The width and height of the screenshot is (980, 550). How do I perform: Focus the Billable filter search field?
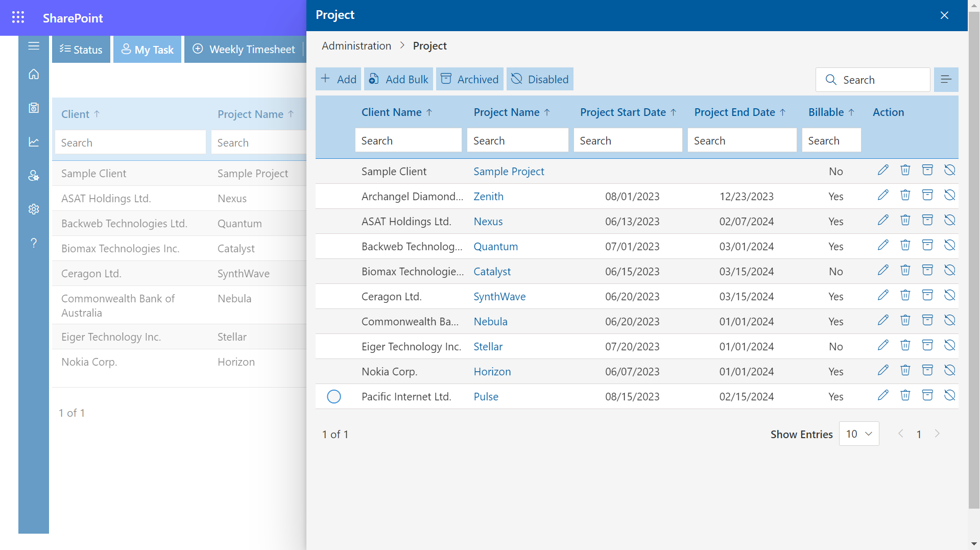831,140
